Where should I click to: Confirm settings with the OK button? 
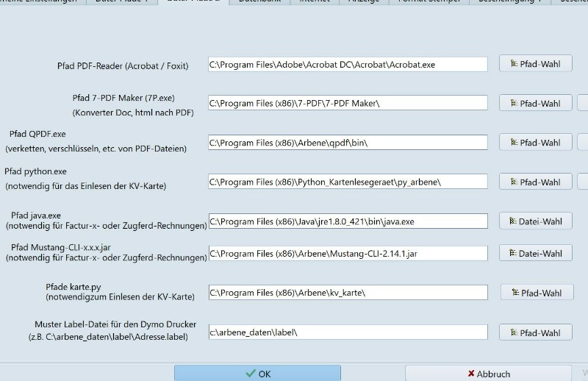(x=258, y=373)
